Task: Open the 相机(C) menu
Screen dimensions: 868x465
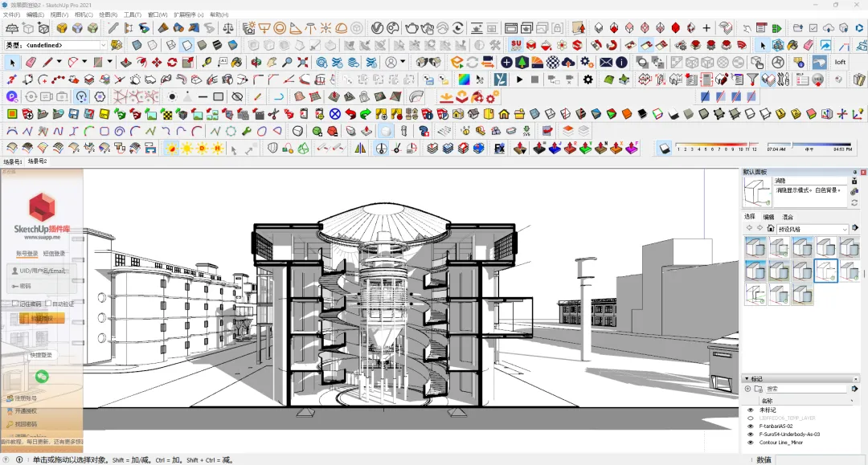Action: 84,15
